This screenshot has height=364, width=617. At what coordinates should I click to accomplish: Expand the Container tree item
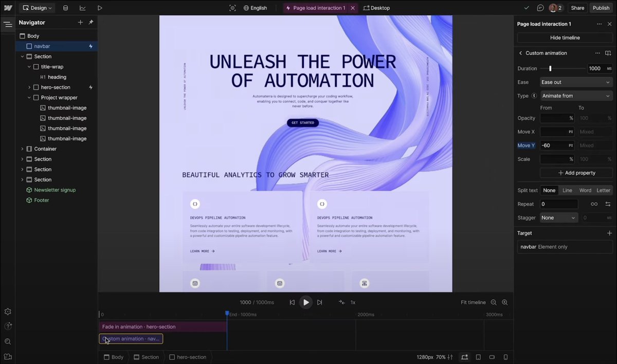(x=23, y=149)
